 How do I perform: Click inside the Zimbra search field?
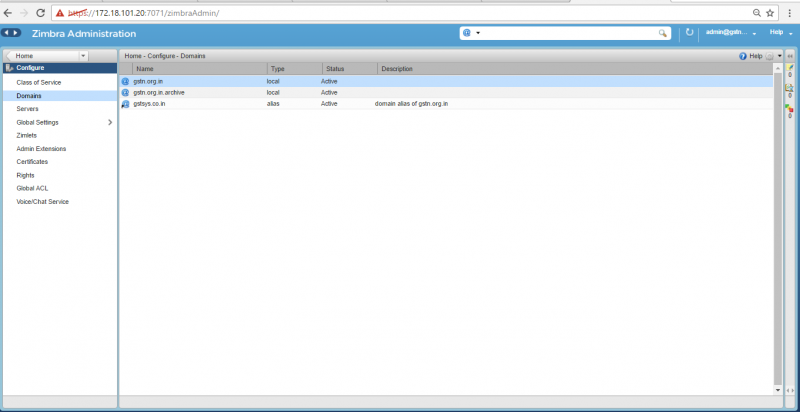[569, 33]
